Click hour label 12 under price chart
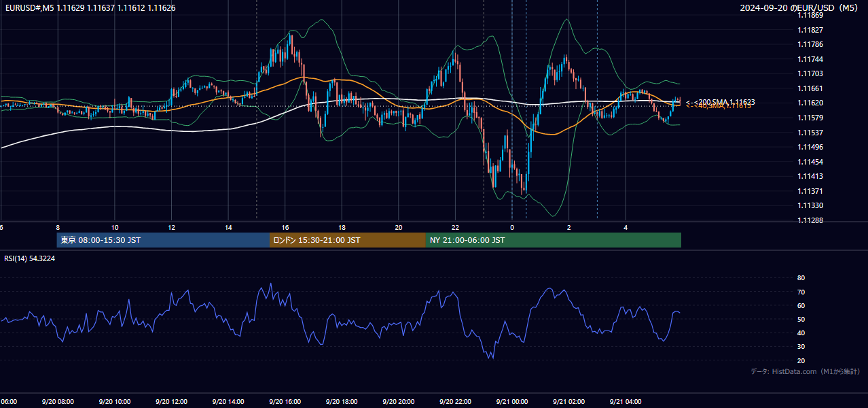 pyautogui.click(x=172, y=227)
